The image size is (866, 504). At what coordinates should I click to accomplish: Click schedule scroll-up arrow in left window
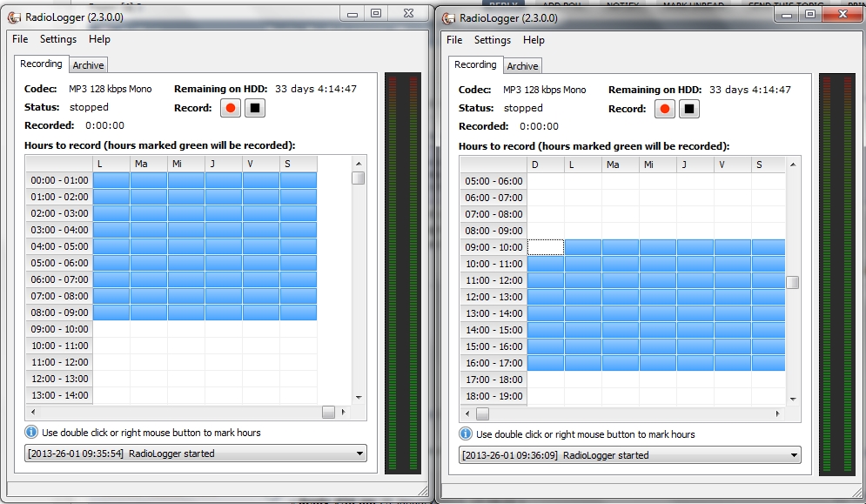(x=359, y=164)
